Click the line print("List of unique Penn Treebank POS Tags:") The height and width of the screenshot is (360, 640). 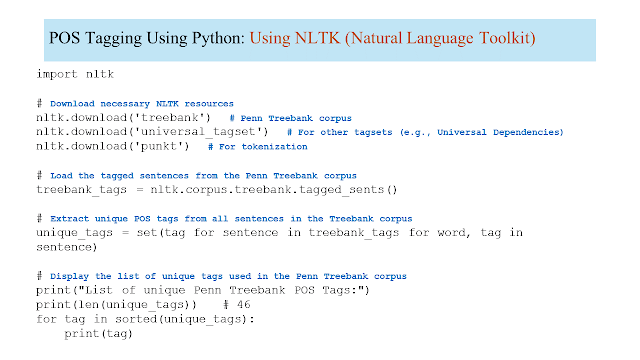coord(202,291)
